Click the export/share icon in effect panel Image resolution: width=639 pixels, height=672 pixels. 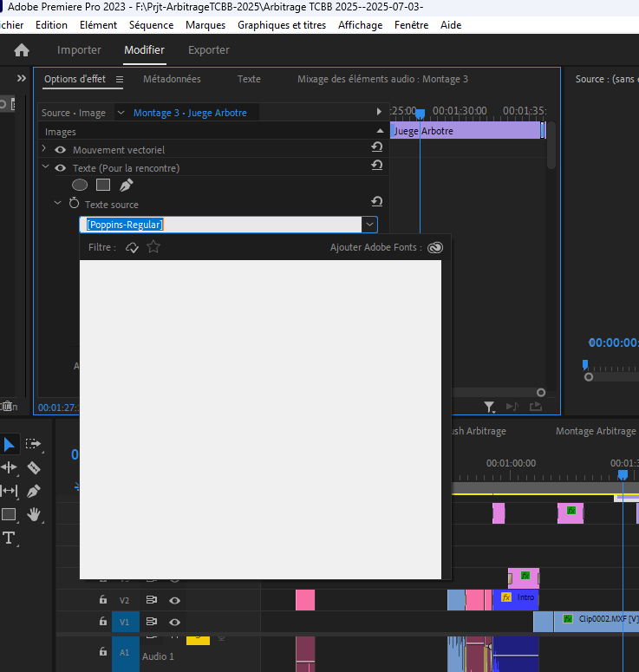tap(536, 407)
